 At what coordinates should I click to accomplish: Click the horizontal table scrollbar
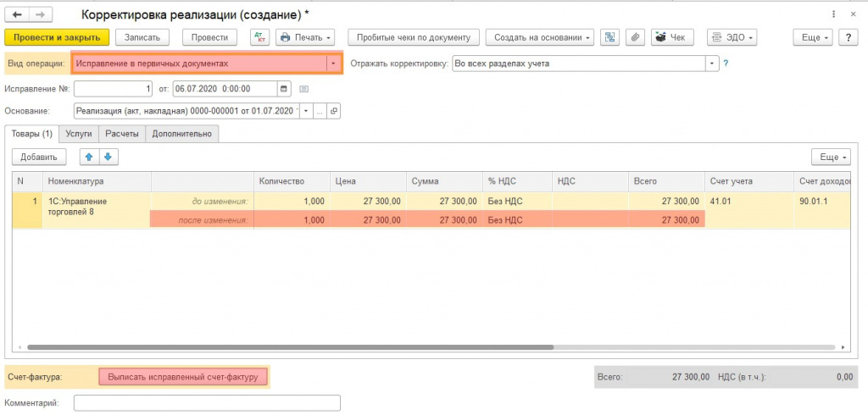(290, 347)
